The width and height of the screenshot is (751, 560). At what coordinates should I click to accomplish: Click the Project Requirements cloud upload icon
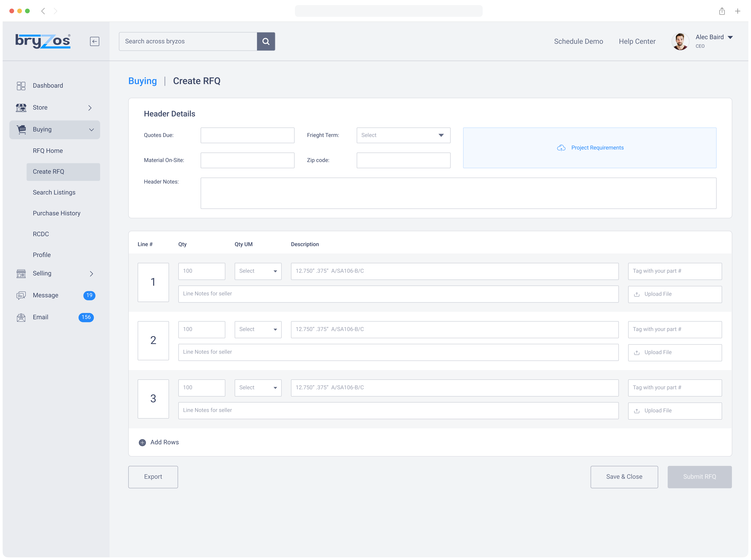[x=561, y=148]
